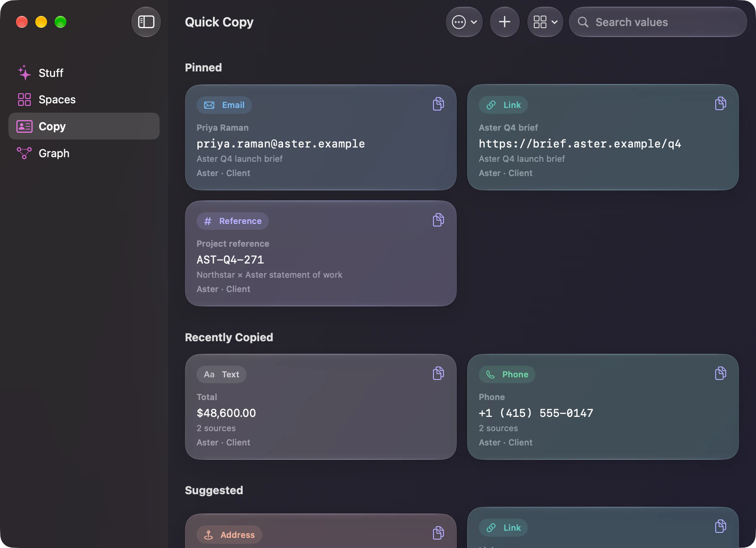This screenshot has height=548, width=756.
Task: Focus the Search values field
Action: [658, 22]
